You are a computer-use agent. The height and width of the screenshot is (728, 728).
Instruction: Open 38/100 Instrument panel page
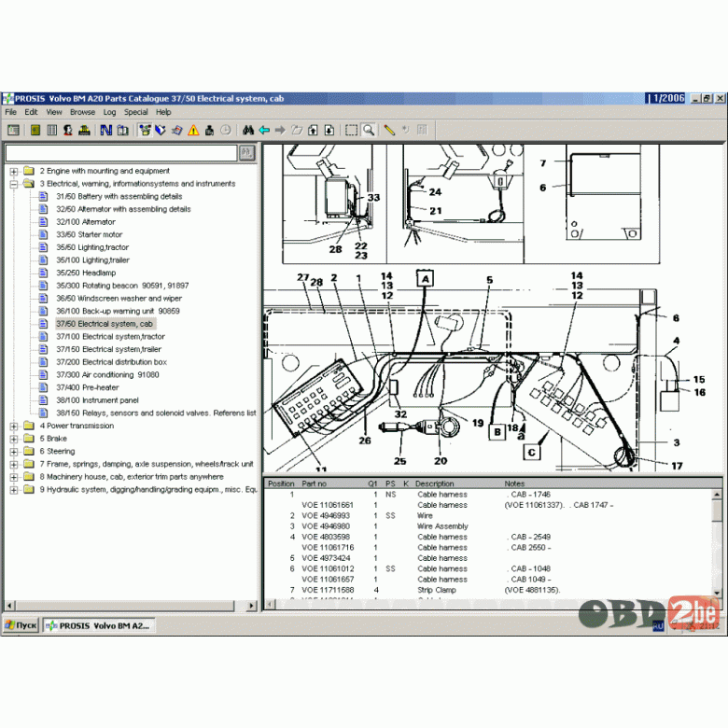97,400
